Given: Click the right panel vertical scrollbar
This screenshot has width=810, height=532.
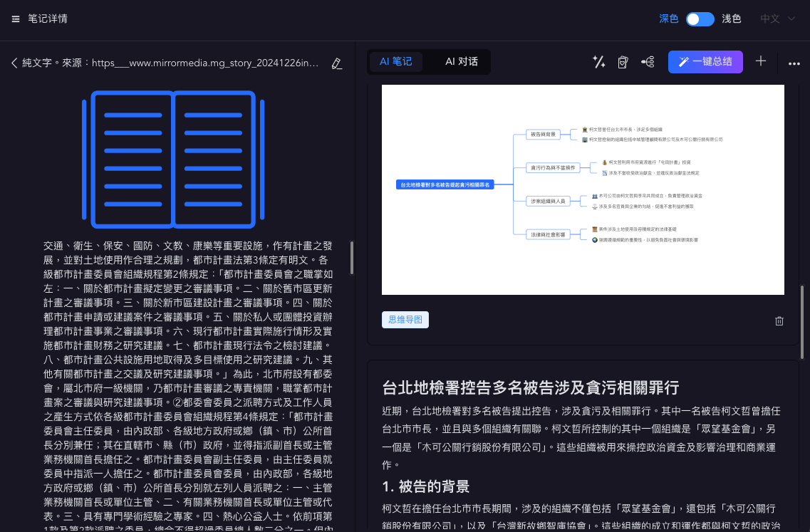Looking at the screenshot, I should tap(801, 322).
